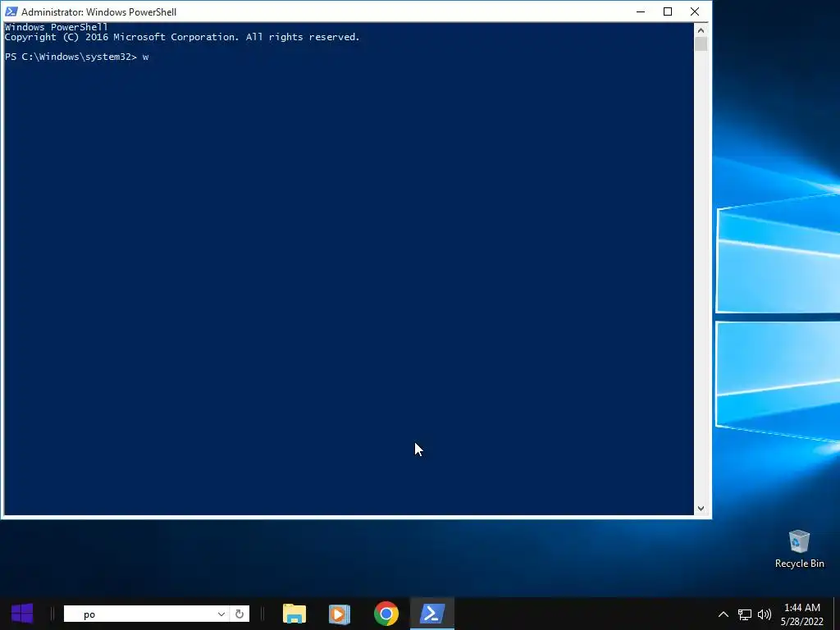This screenshot has width=840, height=630.
Task: Click the PowerShell scrollbar down arrow
Action: coord(701,509)
